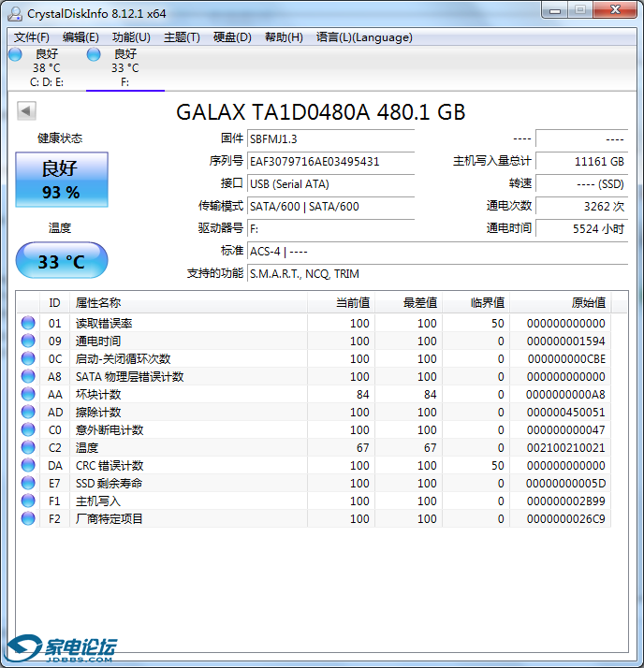Click the host writes value 11161 GB
The image size is (644, 668).
pos(582,162)
